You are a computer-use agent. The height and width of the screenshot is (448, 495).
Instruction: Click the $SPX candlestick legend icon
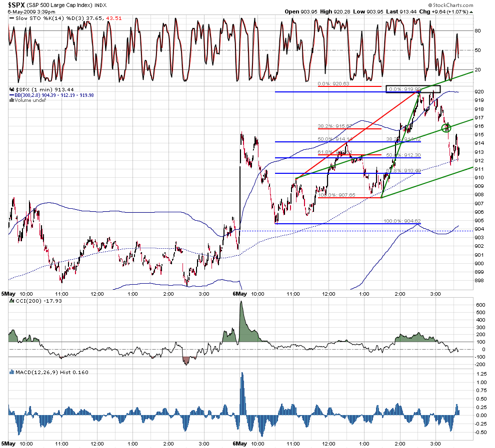[12, 89]
